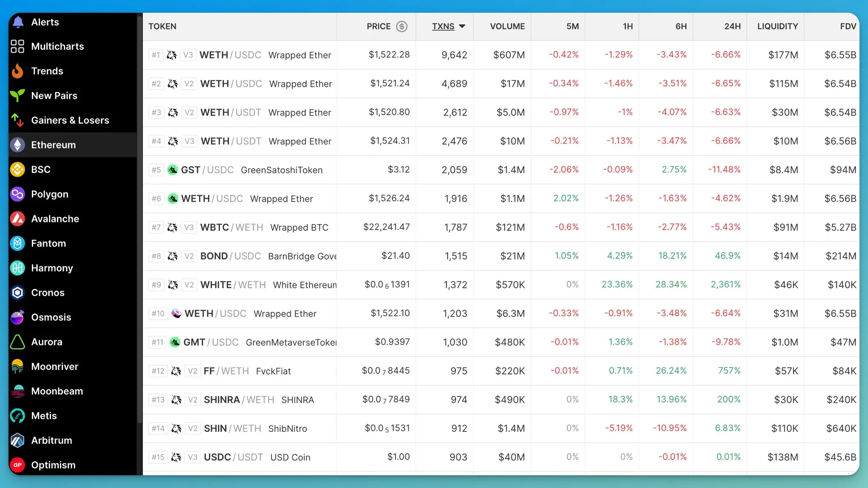Click the Trends flame icon
868x488 pixels.
coord(17,71)
